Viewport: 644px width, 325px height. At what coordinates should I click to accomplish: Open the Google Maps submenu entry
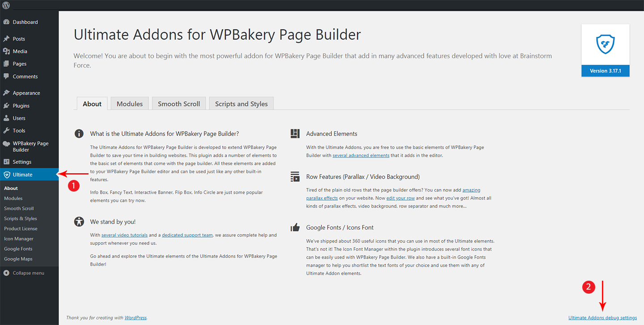(x=18, y=259)
